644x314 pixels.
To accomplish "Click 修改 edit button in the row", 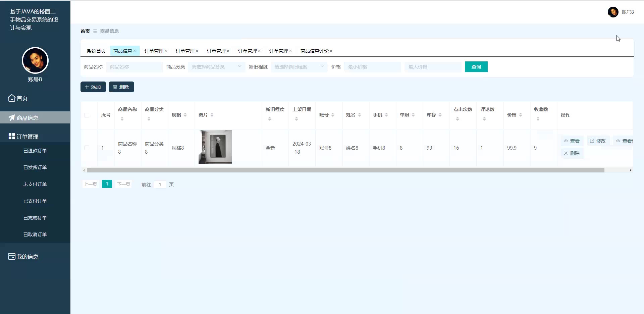I will pyautogui.click(x=598, y=141).
